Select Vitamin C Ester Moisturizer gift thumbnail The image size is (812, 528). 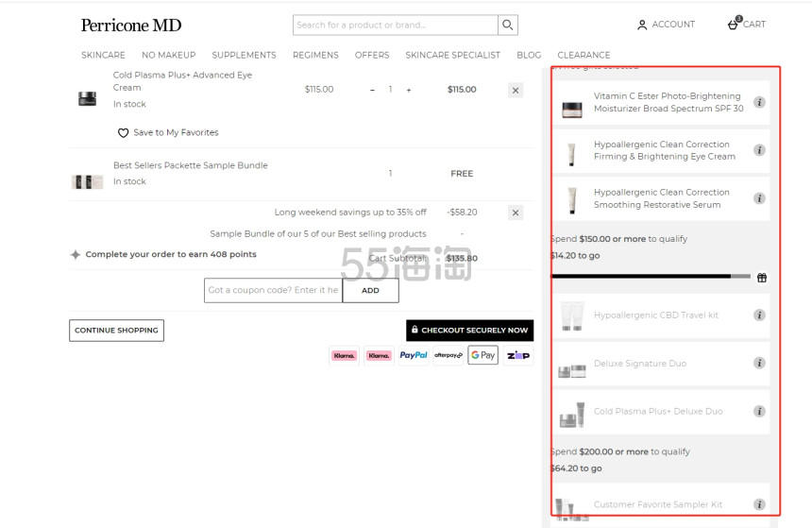[x=572, y=109]
